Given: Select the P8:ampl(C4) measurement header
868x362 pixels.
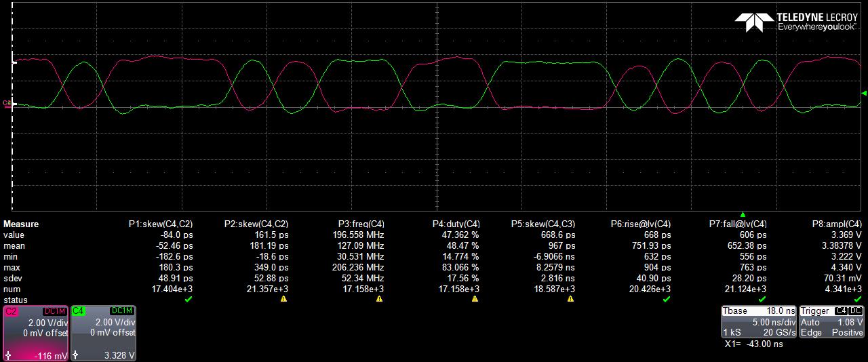Looking at the screenshot, I should coord(837,224).
